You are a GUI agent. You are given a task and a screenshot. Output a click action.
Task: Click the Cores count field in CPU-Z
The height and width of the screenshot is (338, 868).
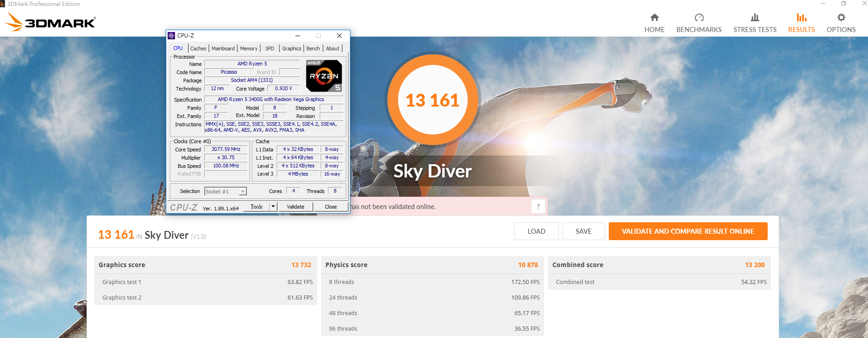click(294, 191)
